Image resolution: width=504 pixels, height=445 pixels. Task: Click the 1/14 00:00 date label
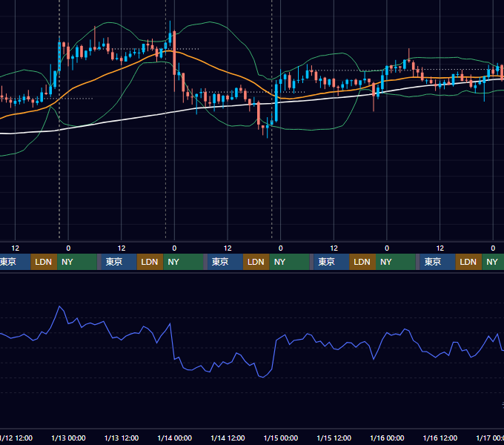174,438
